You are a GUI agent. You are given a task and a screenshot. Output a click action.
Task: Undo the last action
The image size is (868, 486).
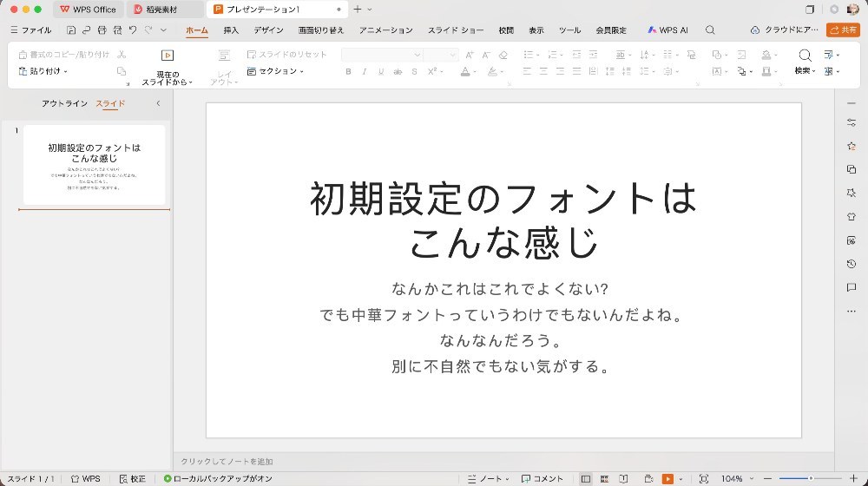[133, 30]
